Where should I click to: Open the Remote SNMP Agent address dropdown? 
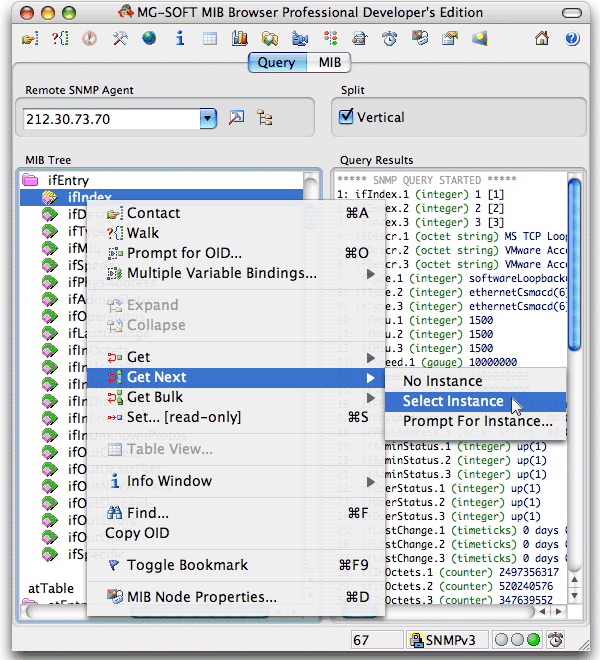pyautogui.click(x=208, y=119)
